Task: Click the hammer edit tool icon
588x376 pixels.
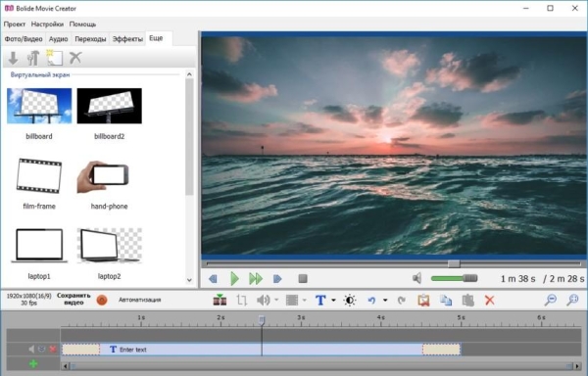Action: pyautogui.click(x=33, y=58)
